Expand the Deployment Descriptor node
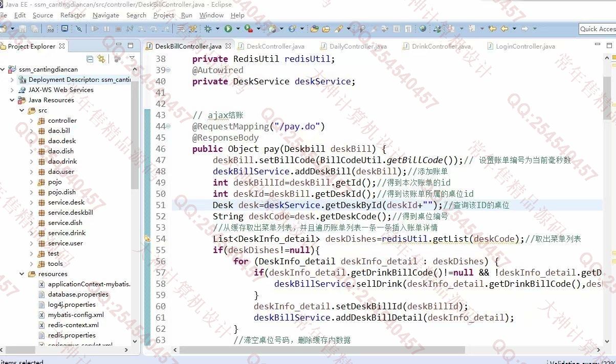The width and height of the screenshot is (616, 364). click(12, 80)
